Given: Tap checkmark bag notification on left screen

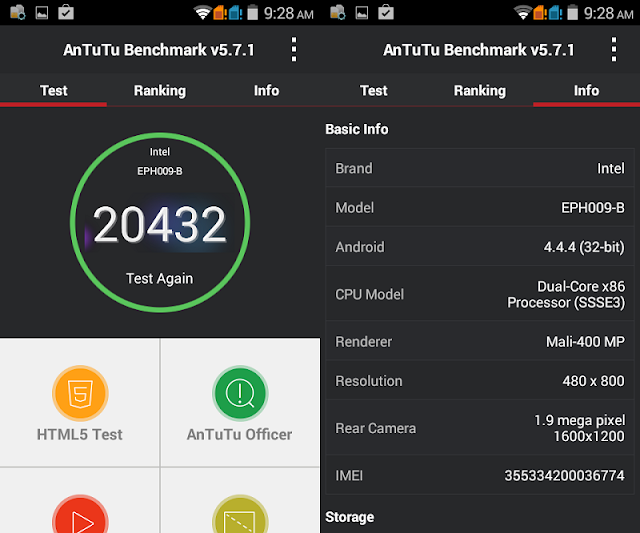Looking at the screenshot, I should click(66, 12).
